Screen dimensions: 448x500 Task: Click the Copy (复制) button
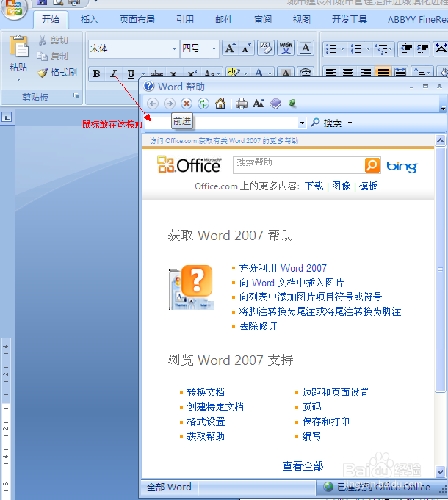coord(53,56)
